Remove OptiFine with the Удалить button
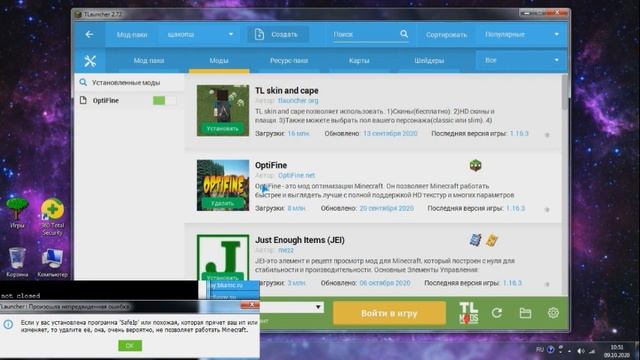Image resolution: width=640 pixels, height=360 pixels. [222, 203]
